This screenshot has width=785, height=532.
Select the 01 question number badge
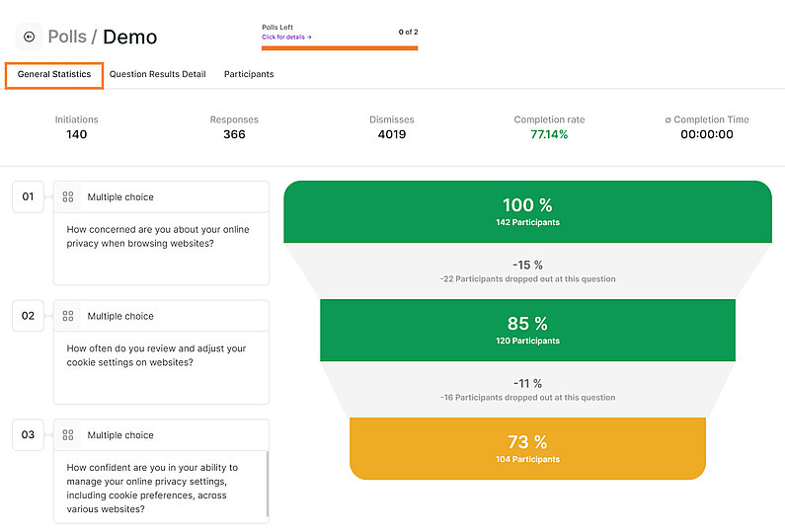click(x=28, y=196)
